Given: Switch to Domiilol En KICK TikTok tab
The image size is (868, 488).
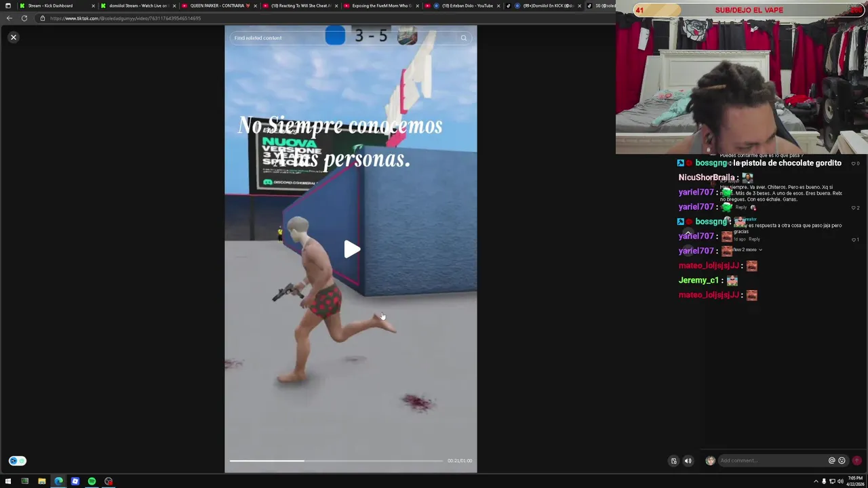Looking at the screenshot, I should pos(543,5).
